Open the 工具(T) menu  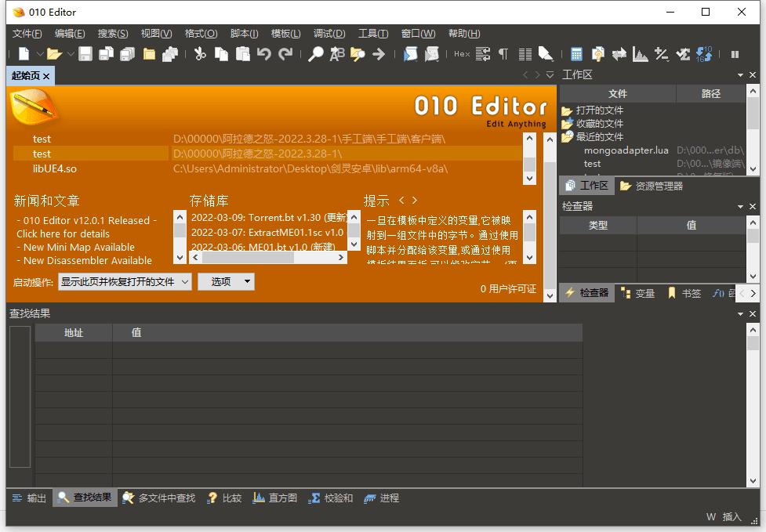click(x=373, y=33)
